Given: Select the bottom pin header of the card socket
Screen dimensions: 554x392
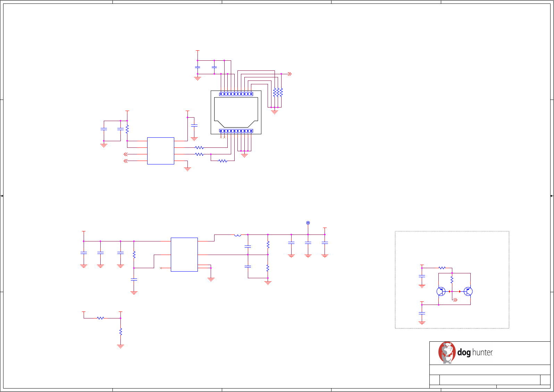Looking at the screenshot, I should pos(236,131).
